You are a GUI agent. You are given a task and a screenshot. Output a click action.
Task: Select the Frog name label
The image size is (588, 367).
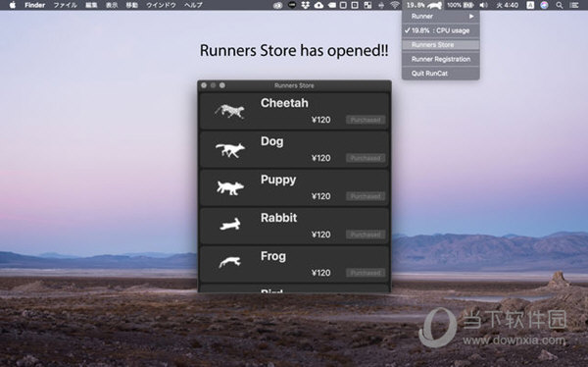273,256
